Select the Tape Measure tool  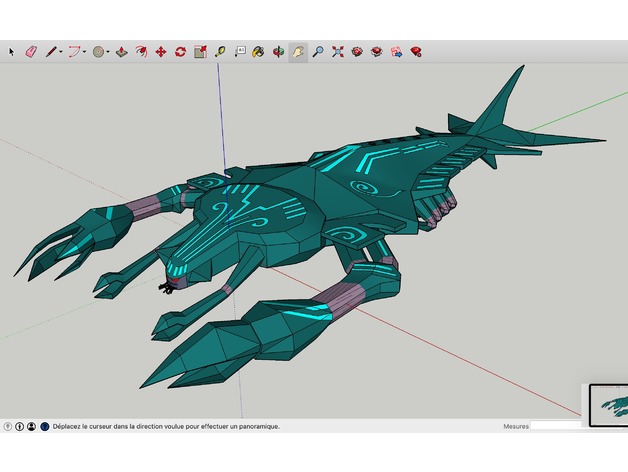click(219, 51)
